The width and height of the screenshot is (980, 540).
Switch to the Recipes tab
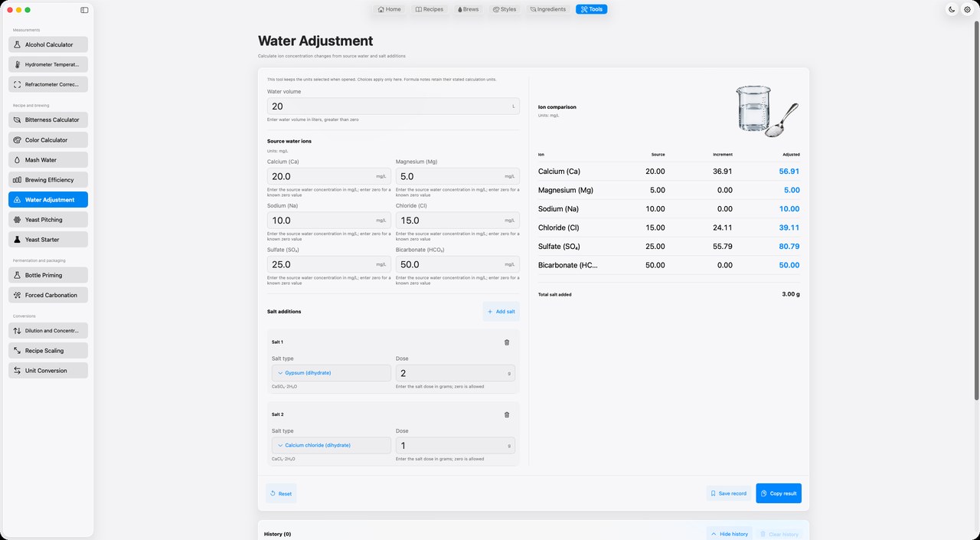click(x=429, y=9)
